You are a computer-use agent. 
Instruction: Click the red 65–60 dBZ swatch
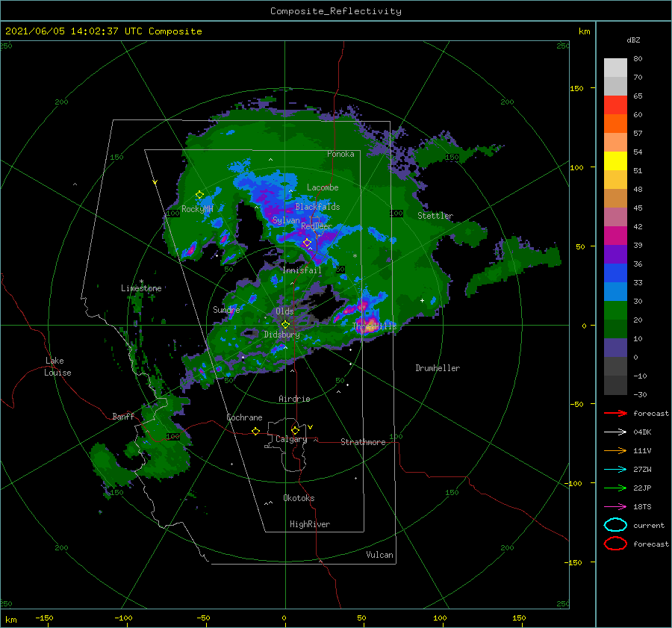615,105
